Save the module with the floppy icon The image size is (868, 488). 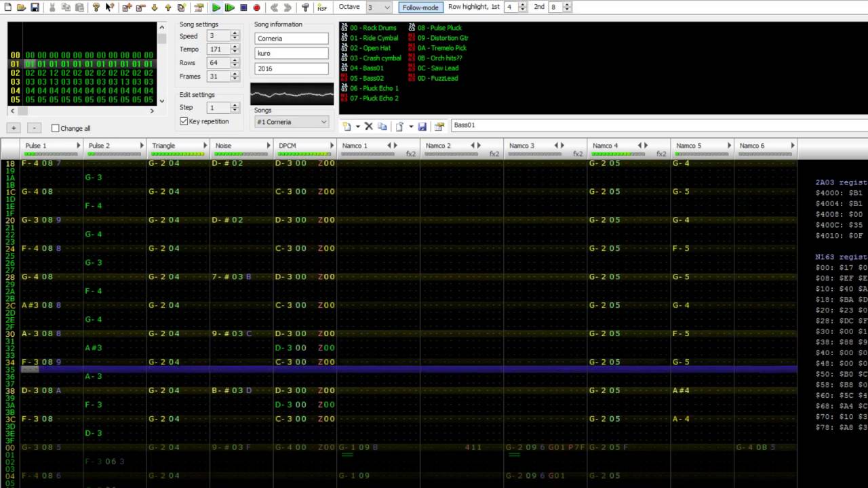click(x=35, y=7)
